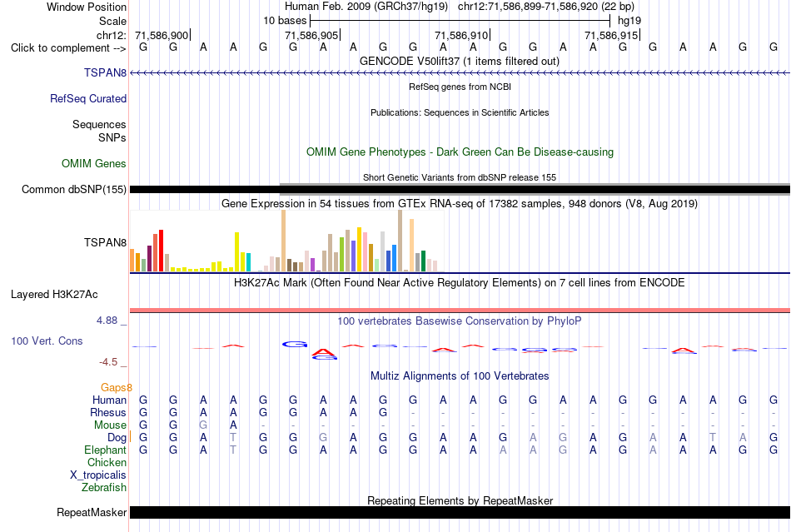
Task: Open the 100 Vert. Cons track label
Action: click(47, 341)
